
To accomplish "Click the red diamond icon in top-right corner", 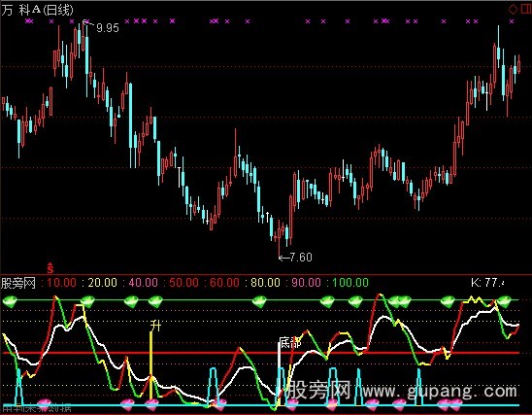I will [513, 9].
